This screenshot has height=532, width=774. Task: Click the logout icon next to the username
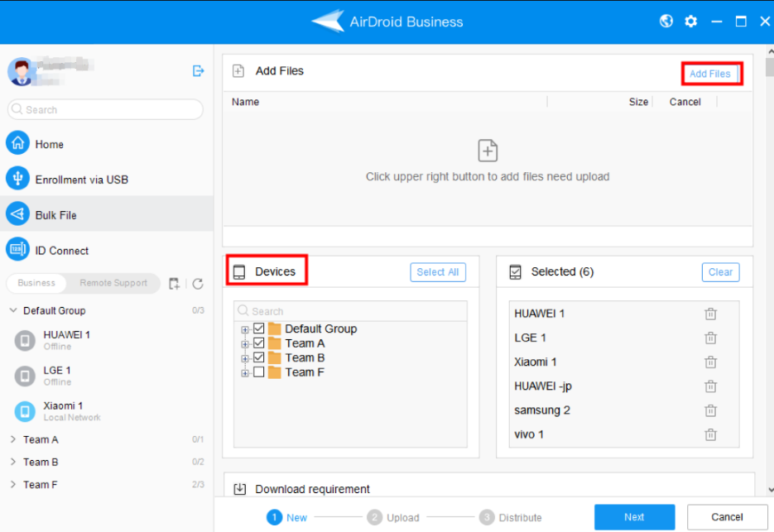point(198,71)
